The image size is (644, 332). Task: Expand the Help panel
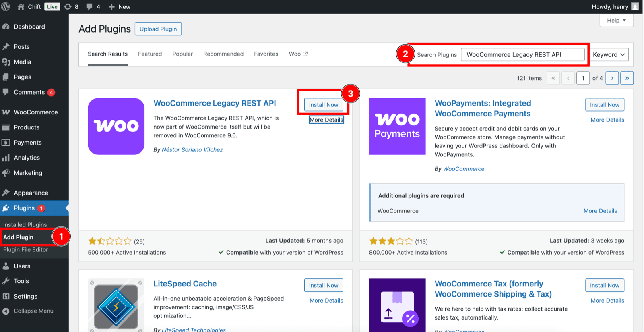[616, 21]
